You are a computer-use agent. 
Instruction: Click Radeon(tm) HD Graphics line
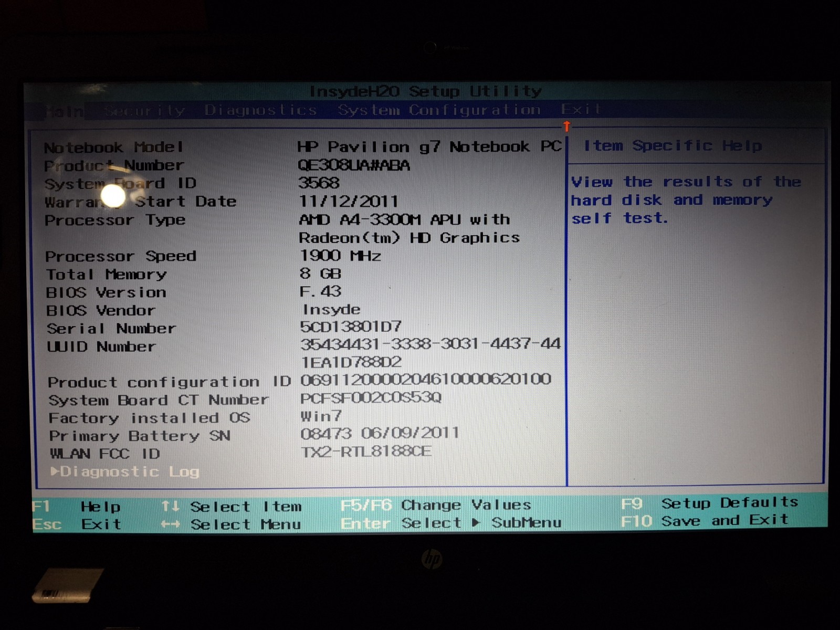(x=409, y=238)
